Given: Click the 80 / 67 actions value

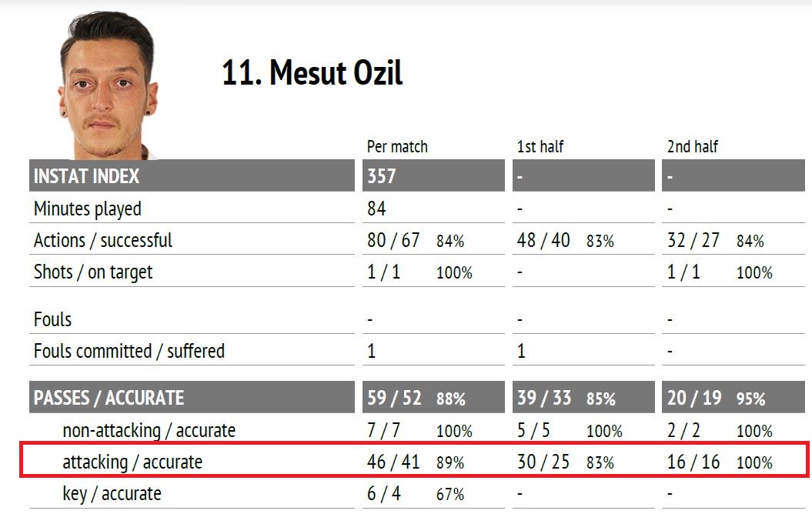Looking at the screenshot, I should (393, 240).
